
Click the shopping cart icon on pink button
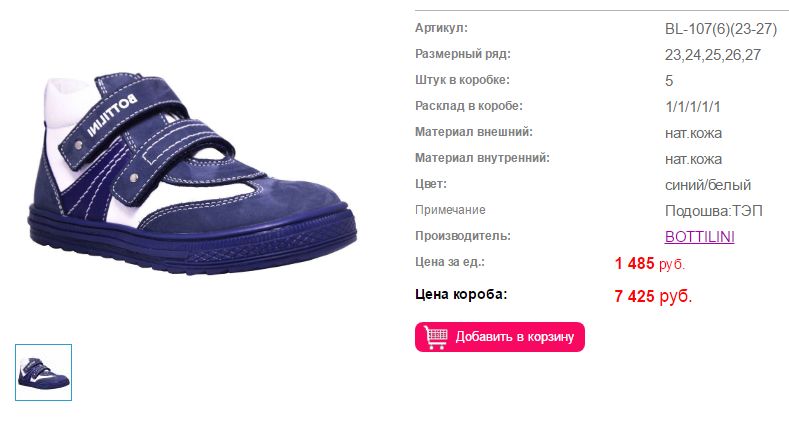point(436,336)
